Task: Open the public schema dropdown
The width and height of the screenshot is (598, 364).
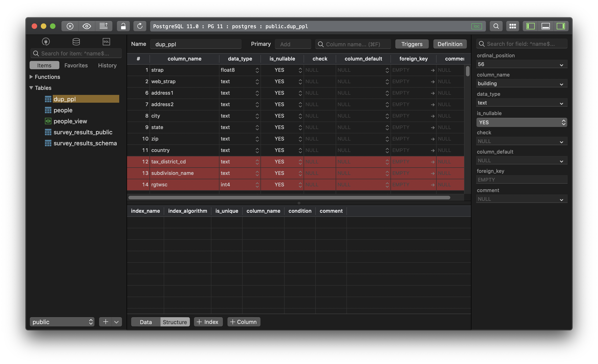Action: coord(62,322)
